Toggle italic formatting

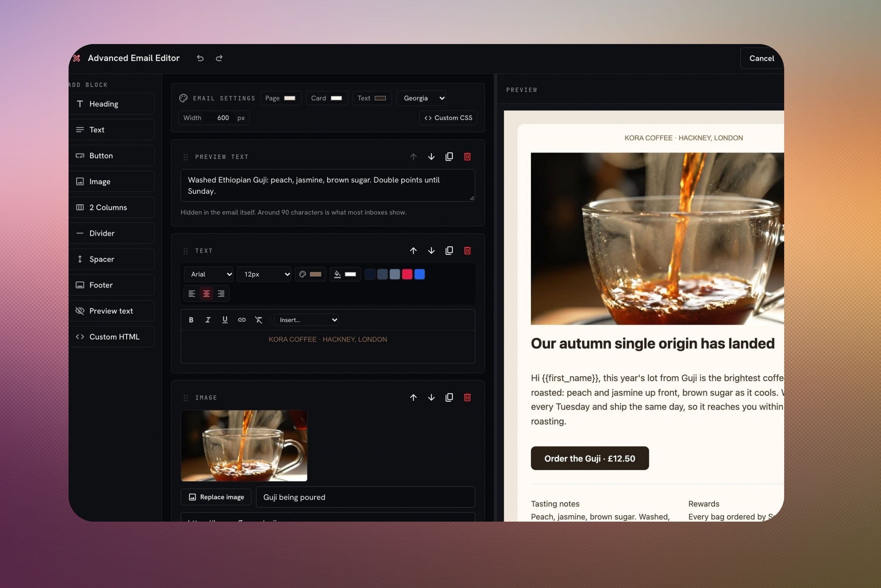point(208,320)
